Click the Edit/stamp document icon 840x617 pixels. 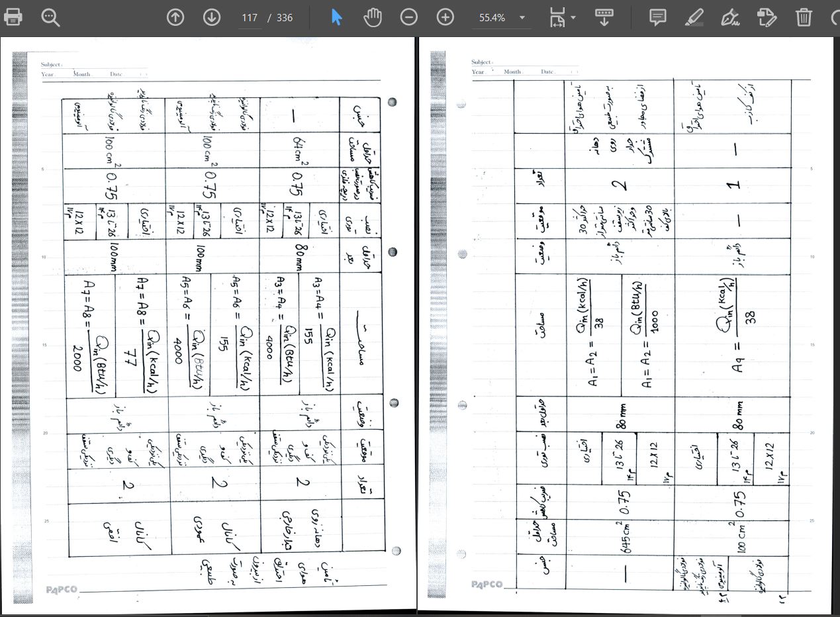tap(767, 17)
